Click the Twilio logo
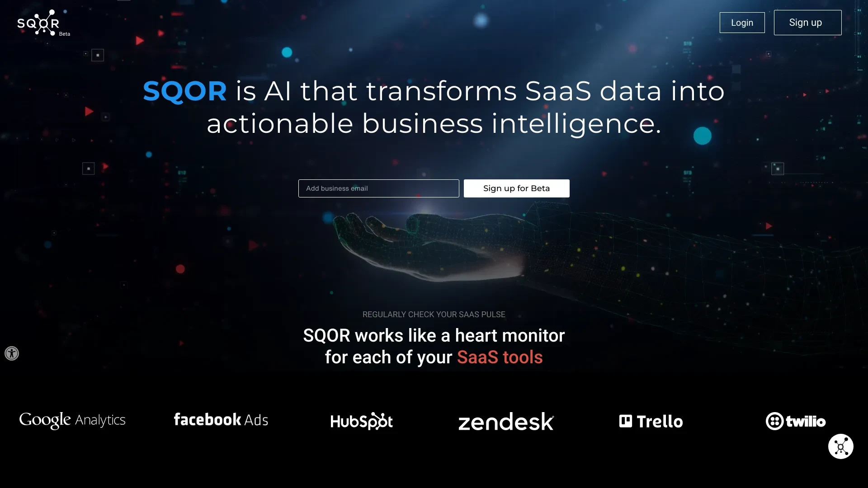This screenshot has width=868, height=488. pos(796,421)
